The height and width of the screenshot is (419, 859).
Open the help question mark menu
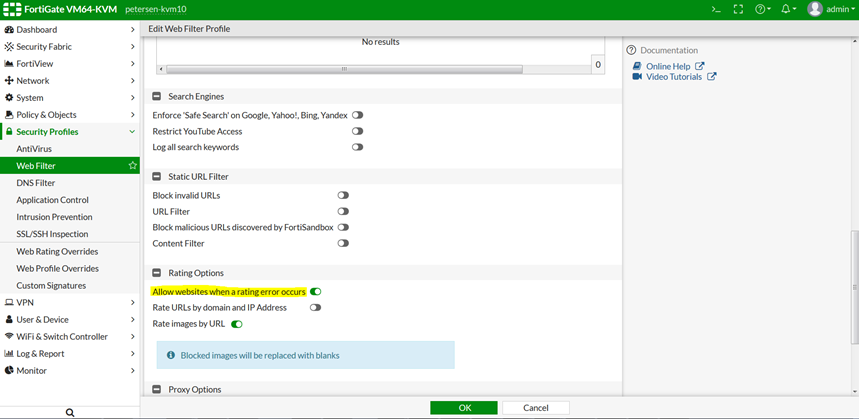[764, 9]
